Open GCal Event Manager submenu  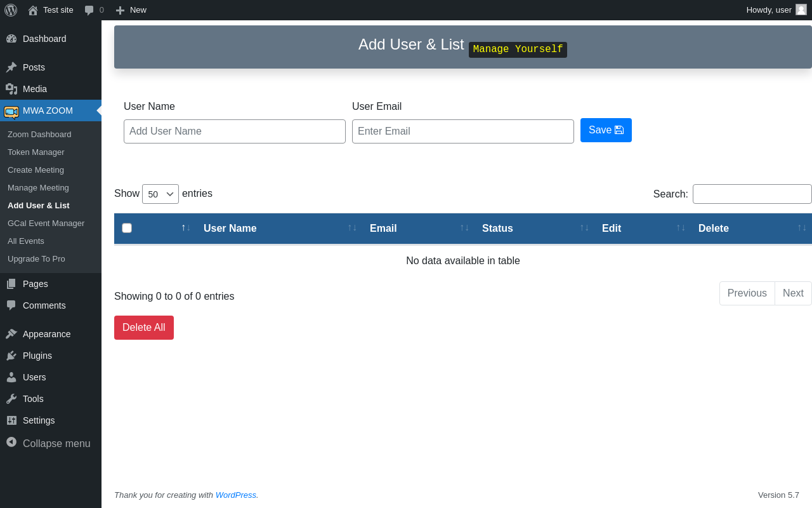(46, 224)
